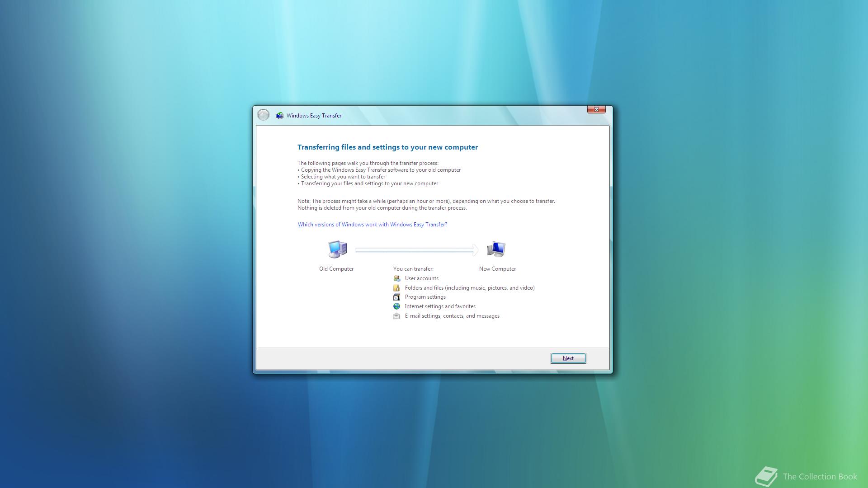Click the Windows Easy Transfer title text

point(314,115)
